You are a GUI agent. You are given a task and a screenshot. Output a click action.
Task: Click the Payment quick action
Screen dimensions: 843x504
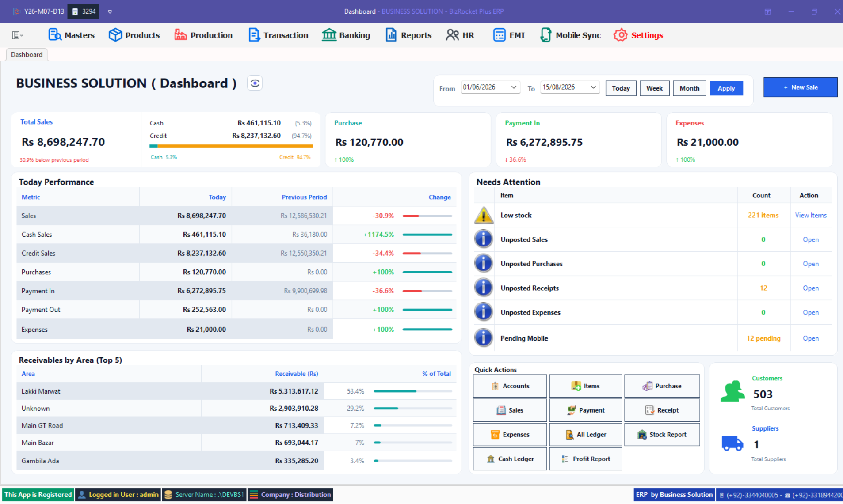click(585, 410)
